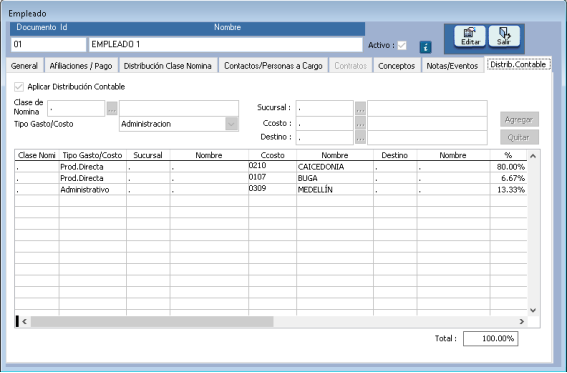
Task: Open Distribución Clase Nomina tab
Action: point(168,66)
